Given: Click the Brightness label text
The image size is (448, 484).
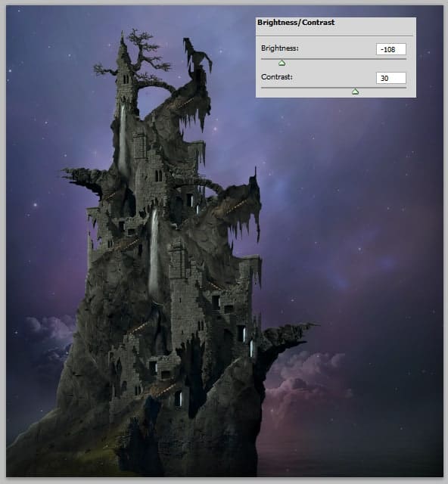Looking at the screenshot, I should coord(279,48).
